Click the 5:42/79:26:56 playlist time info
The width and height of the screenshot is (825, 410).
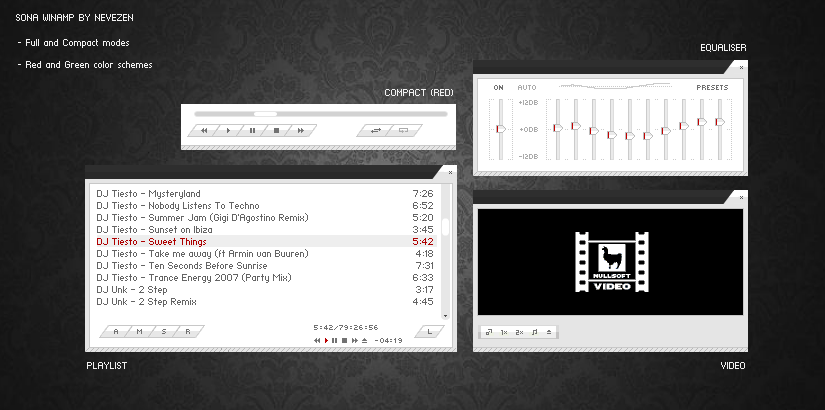346,327
